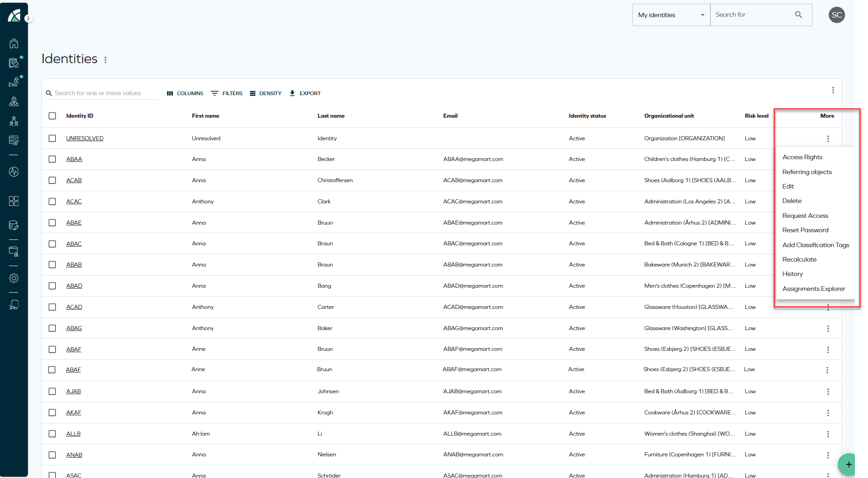
Task: Select History from the More menu
Action: coord(792,274)
